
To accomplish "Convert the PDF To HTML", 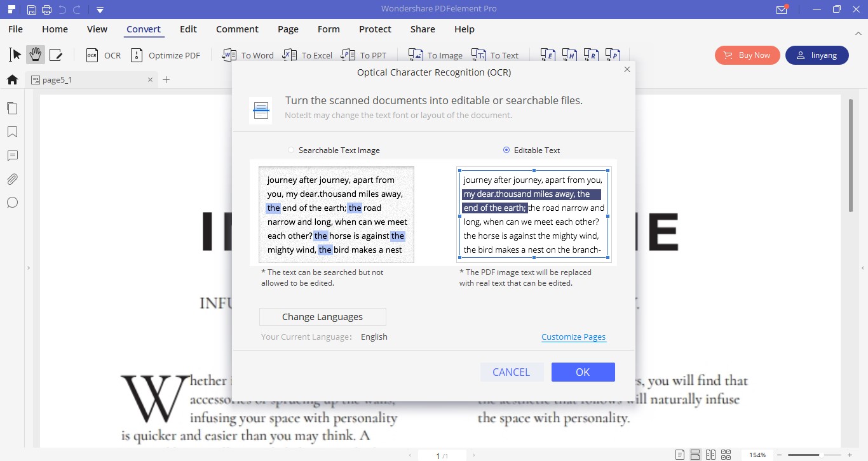I will pos(570,55).
